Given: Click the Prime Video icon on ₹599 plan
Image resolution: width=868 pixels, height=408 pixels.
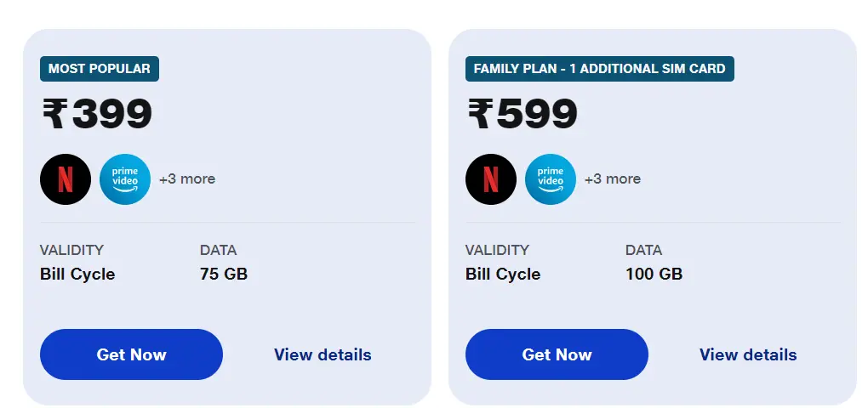Looking at the screenshot, I should [x=551, y=179].
